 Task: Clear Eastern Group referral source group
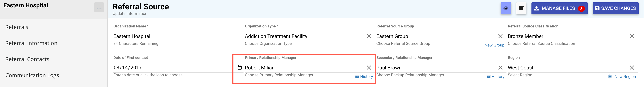(x=500, y=36)
